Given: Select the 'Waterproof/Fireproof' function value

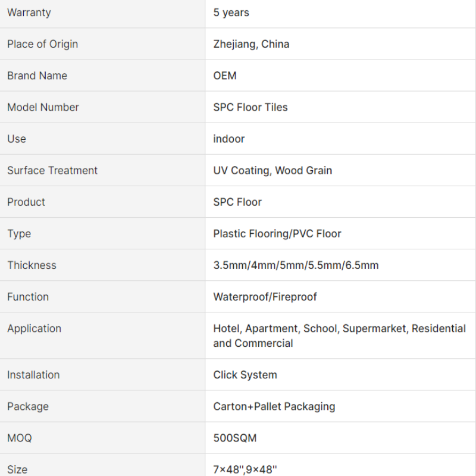Looking at the screenshot, I should tap(265, 297).
